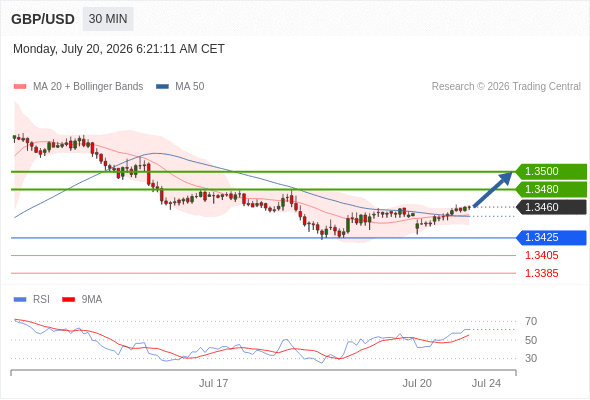The height and width of the screenshot is (400, 590).
Task: Toggle the MA 20 + Bollinger Bands legend
Action: point(88,87)
